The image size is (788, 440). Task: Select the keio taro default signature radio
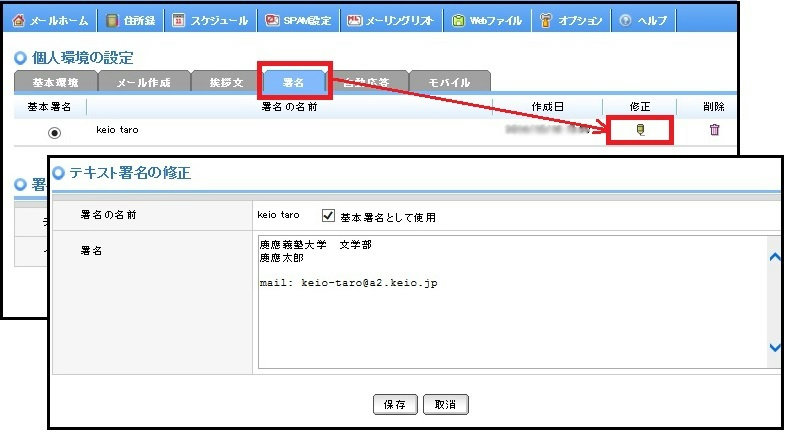coord(54,132)
